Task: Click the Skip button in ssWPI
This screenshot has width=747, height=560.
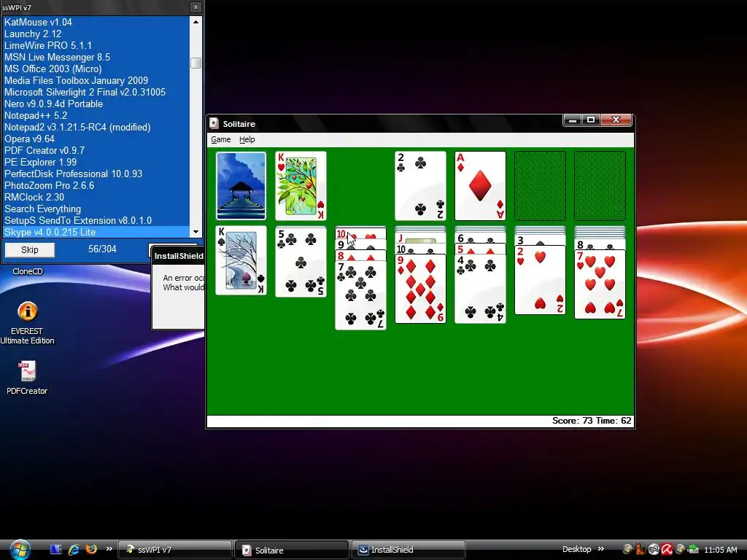Action: pos(29,249)
